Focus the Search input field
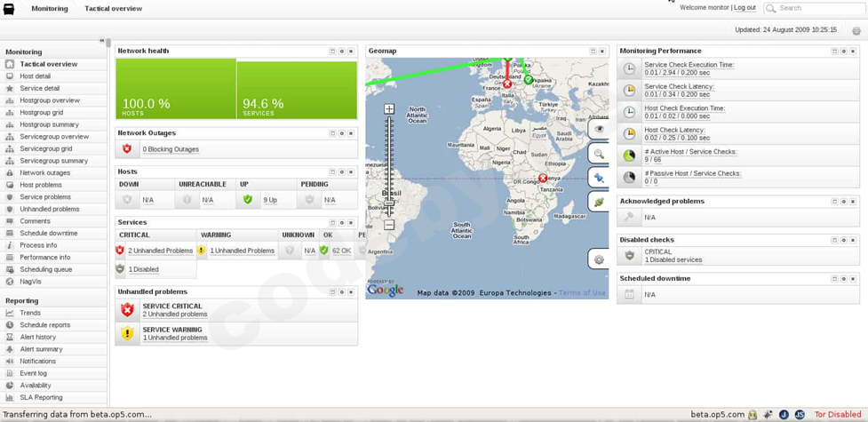Screen dimensions: 868x422 814,8
